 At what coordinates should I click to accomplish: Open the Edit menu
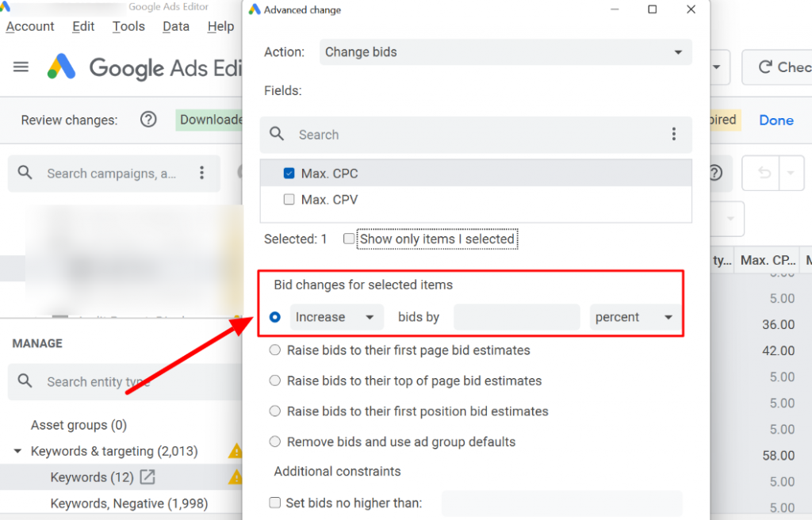click(83, 26)
